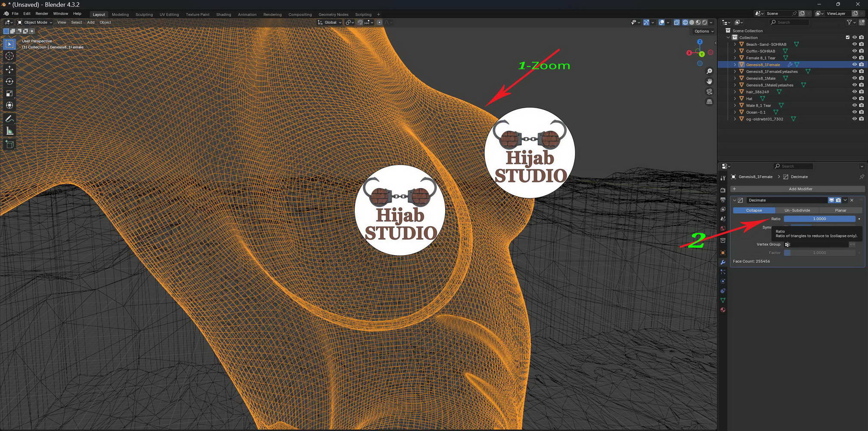Open the World properties tab
868x431 pixels.
pyautogui.click(x=723, y=228)
